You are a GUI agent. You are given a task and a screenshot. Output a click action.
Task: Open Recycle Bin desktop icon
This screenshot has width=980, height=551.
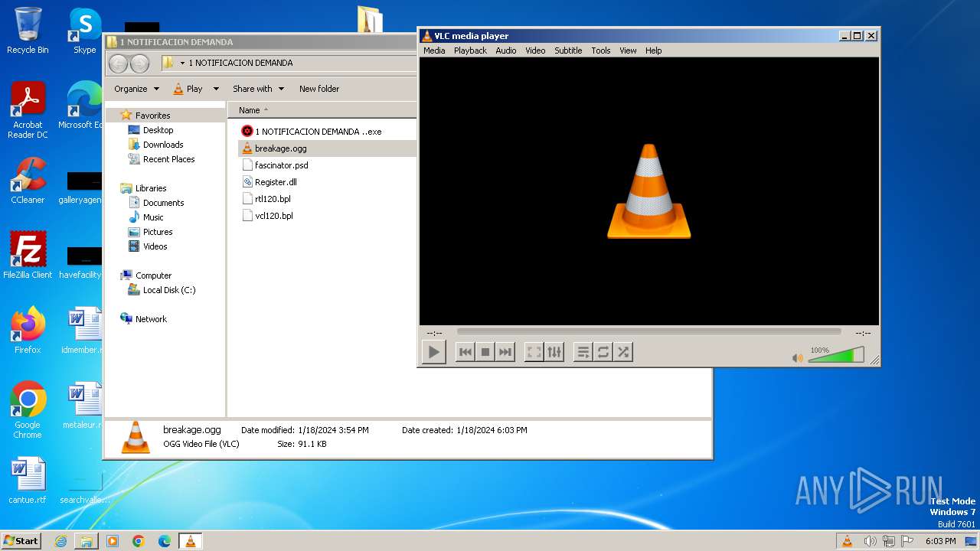tap(28, 31)
